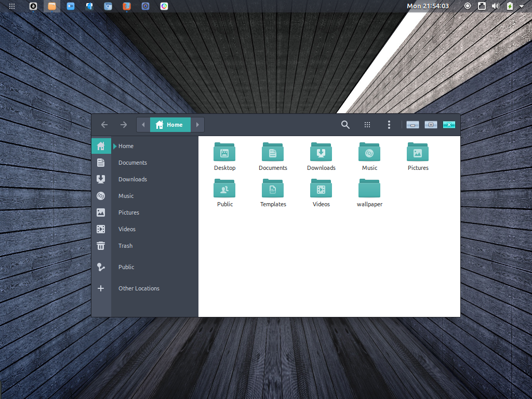532x399 pixels.
Task: Open the three-dot options menu
Action: [x=389, y=125]
